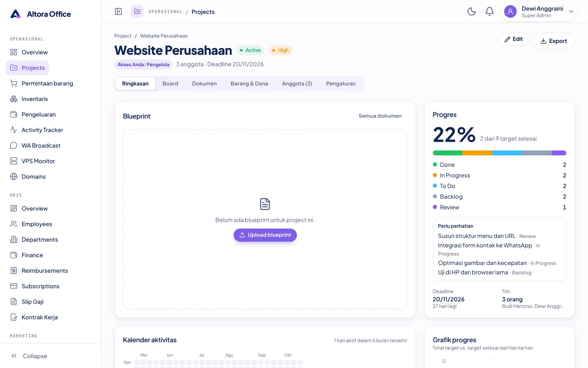Viewport: 588px width, 368px height.
Task: Select the Ringkasan tab
Action: click(x=135, y=84)
